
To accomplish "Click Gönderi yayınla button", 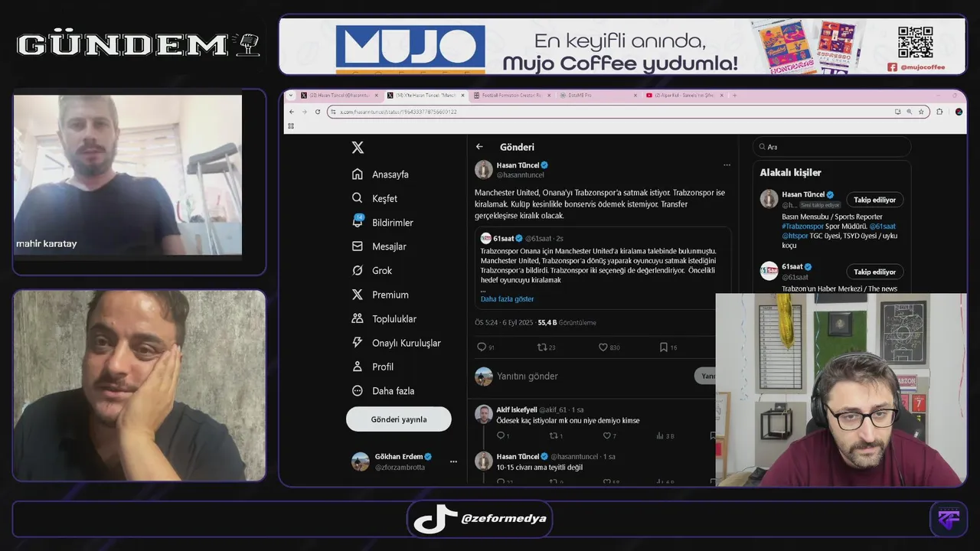I will 399,419.
